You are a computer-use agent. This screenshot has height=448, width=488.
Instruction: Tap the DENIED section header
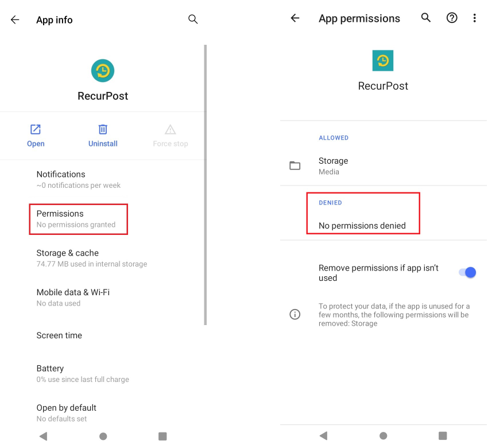[330, 203]
